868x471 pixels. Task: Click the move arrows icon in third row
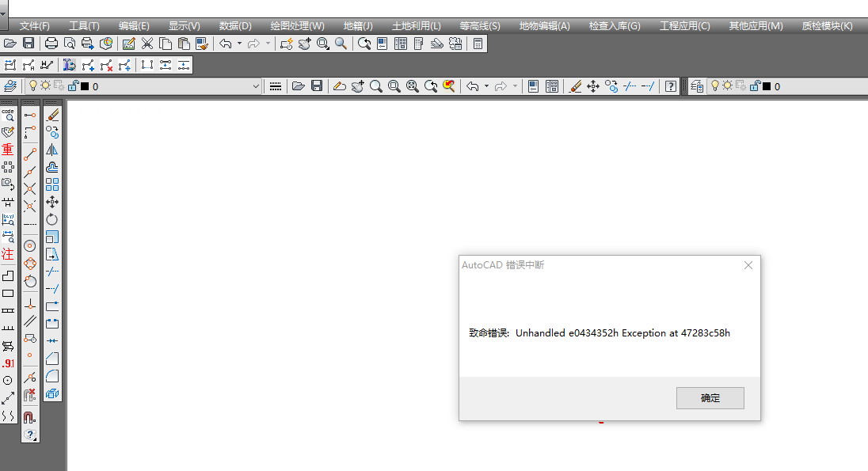[593, 86]
